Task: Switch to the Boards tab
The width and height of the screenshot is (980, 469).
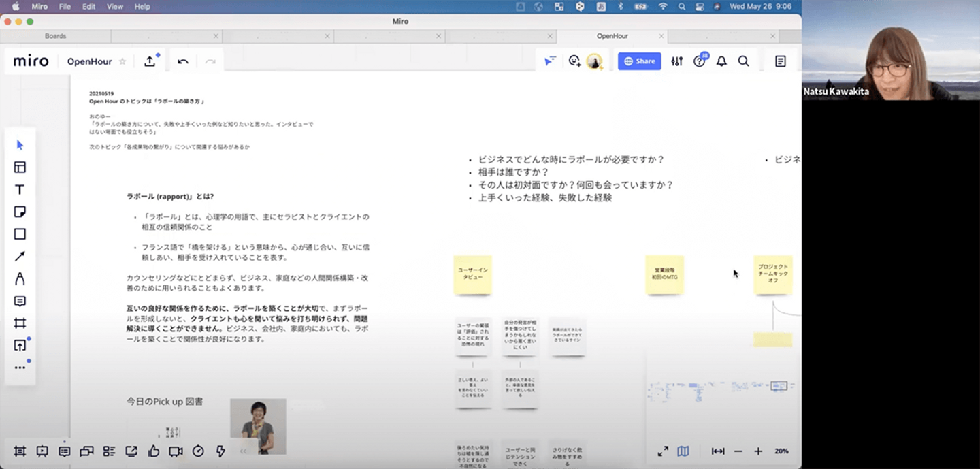Action: (x=56, y=36)
